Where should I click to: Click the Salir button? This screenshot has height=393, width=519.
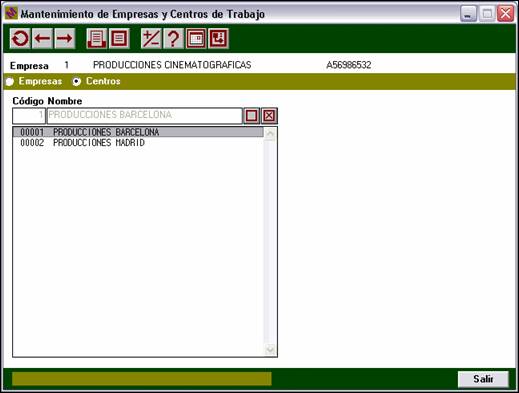(x=483, y=379)
